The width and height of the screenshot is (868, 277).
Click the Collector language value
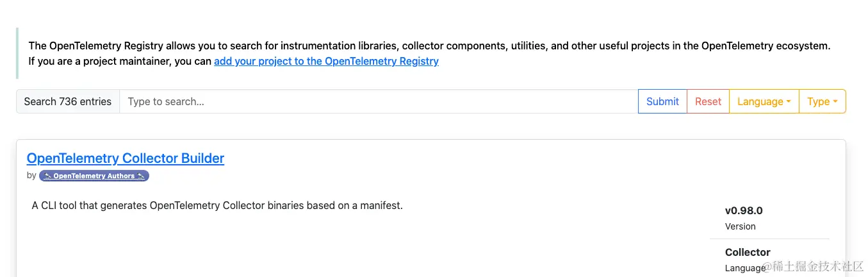(x=748, y=252)
